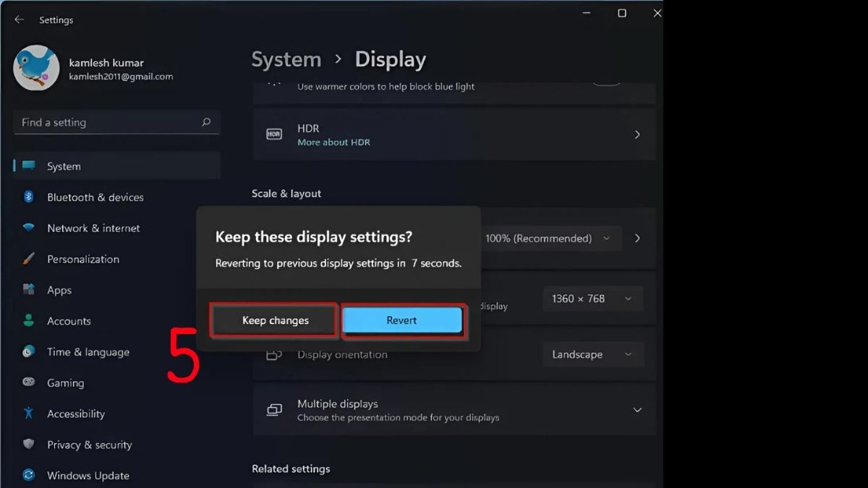Click the Scale & layout heading
868x488 pixels.
pos(286,193)
